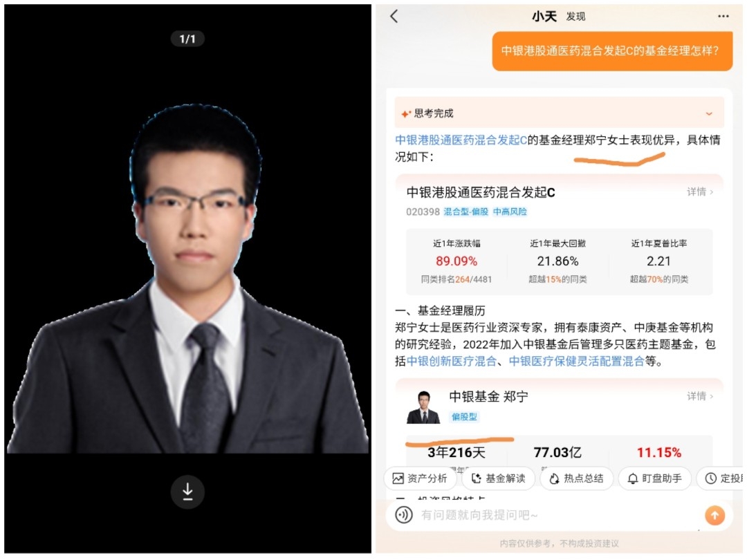Click the 一、基金经理履历 heading

point(440,311)
